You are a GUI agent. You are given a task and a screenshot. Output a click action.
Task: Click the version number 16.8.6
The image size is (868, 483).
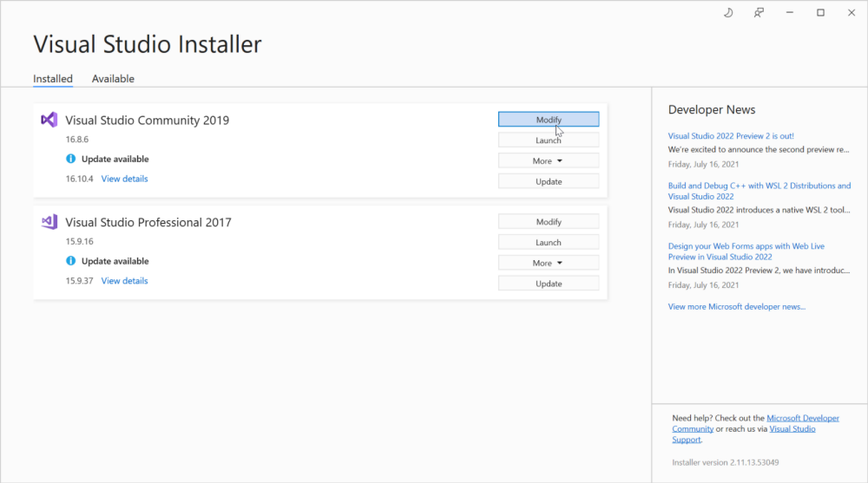pyautogui.click(x=77, y=140)
